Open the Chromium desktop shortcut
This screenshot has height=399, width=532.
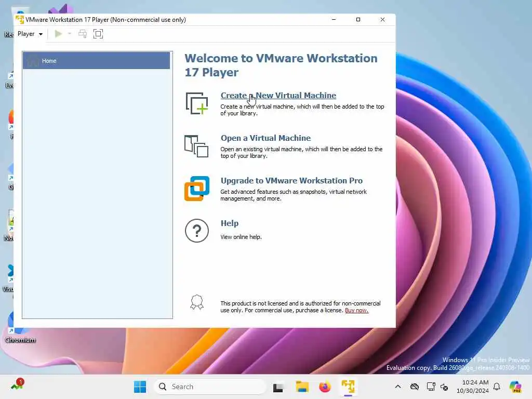(20, 326)
